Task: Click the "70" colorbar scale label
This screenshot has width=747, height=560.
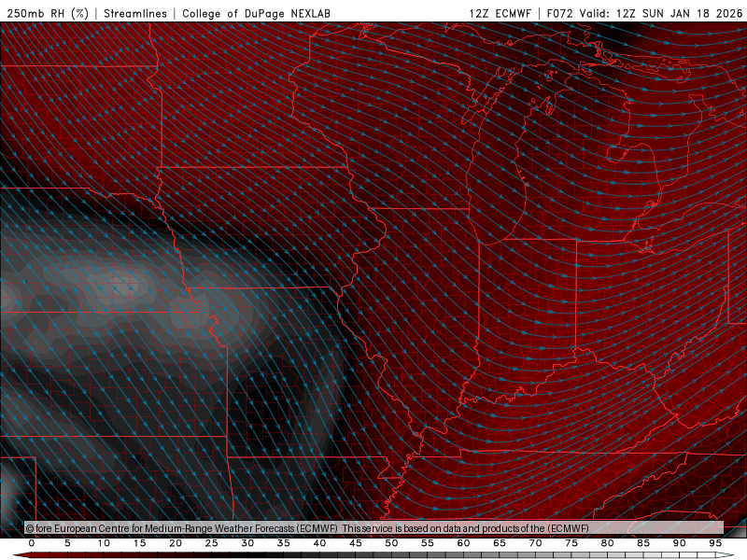Action: pos(535,543)
